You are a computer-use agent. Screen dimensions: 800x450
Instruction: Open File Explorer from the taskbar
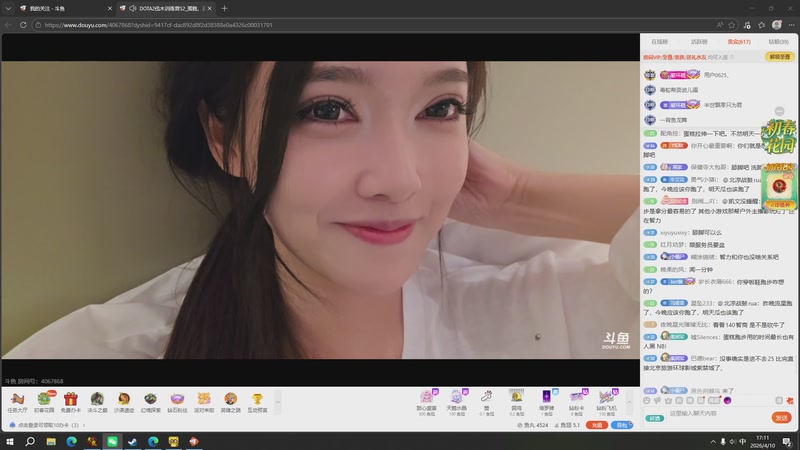pos(51,441)
